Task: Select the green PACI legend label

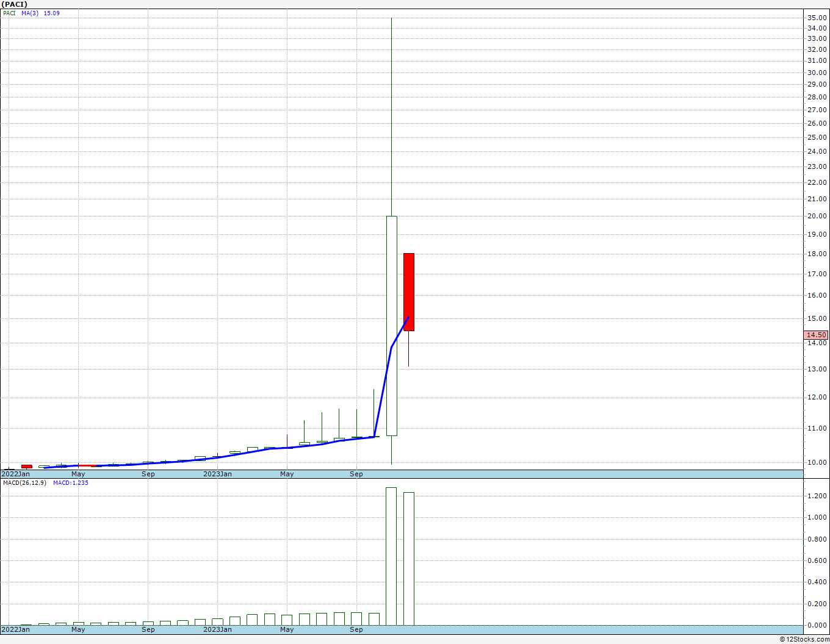Action: tap(9, 13)
